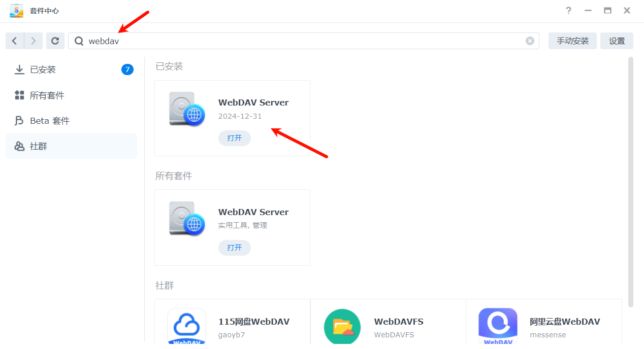The width and height of the screenshot is (644, 349).
Task: Click the WebDAVFS package icon
Action: (342, 326)
